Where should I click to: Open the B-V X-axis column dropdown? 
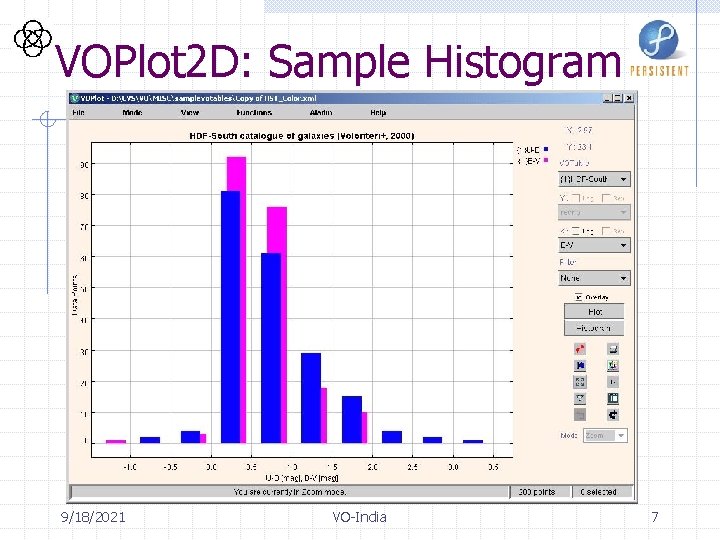pos(594,245)
